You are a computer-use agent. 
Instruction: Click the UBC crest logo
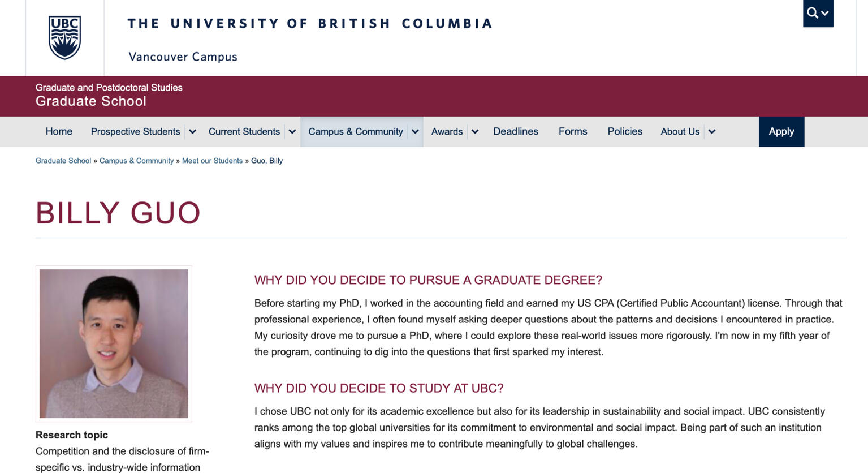coord(65,37)
